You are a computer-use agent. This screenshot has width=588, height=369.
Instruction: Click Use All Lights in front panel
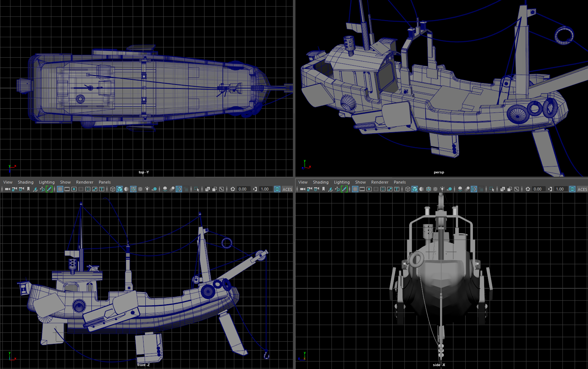pyautogui.click(x=147, y=189)
